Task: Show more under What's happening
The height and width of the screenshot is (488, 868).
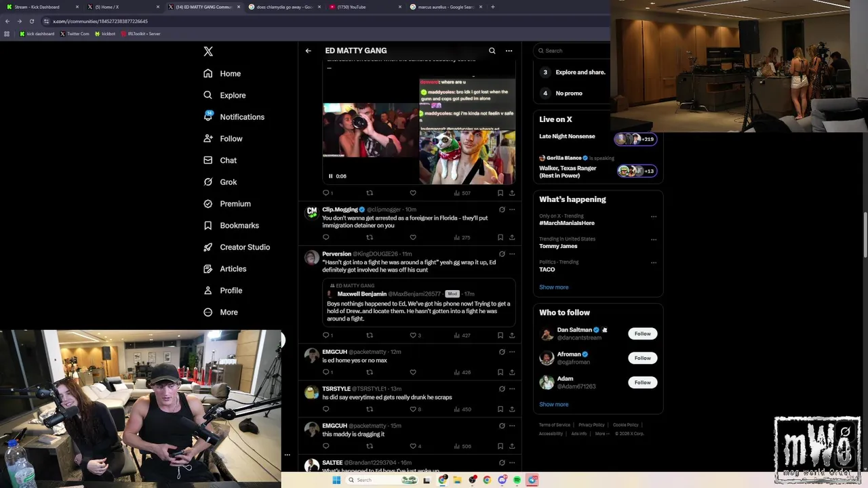Action: [x=554, y=287]
